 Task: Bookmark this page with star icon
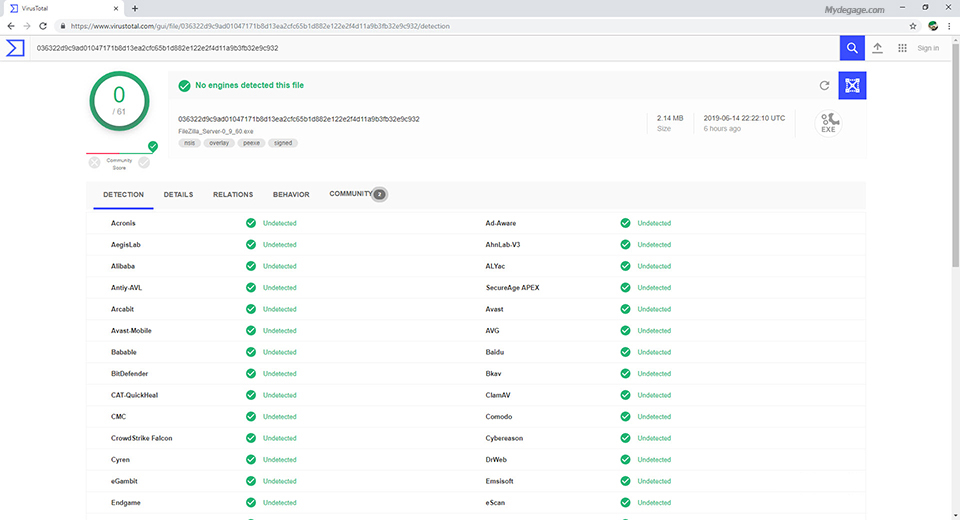click(x=912, y=26)
